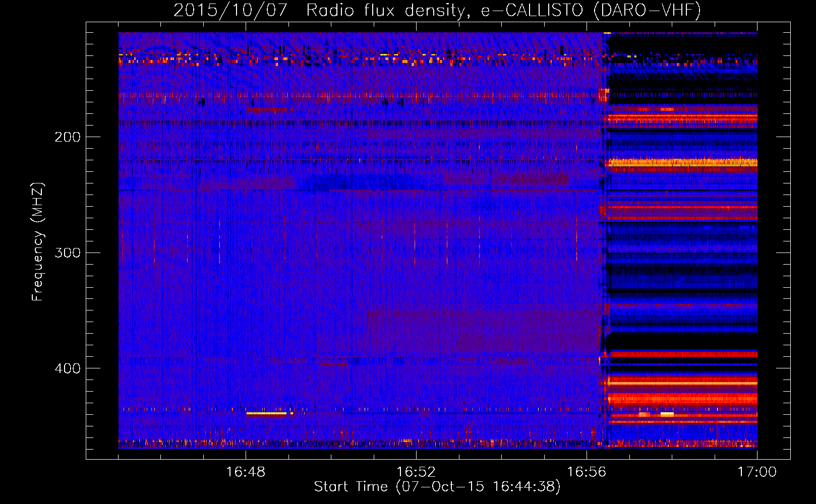The height and width of the screenshot is (504, 816).
Task: Click the plot title mentioning e-CALLISTO (DARO-VHF)
Action: coord(437,10)
